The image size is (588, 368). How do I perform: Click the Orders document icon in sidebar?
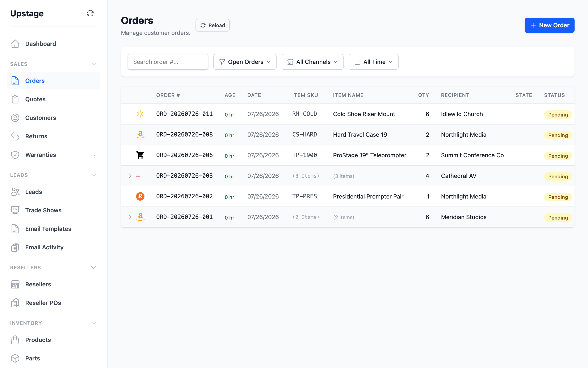[x=15, y=81]
